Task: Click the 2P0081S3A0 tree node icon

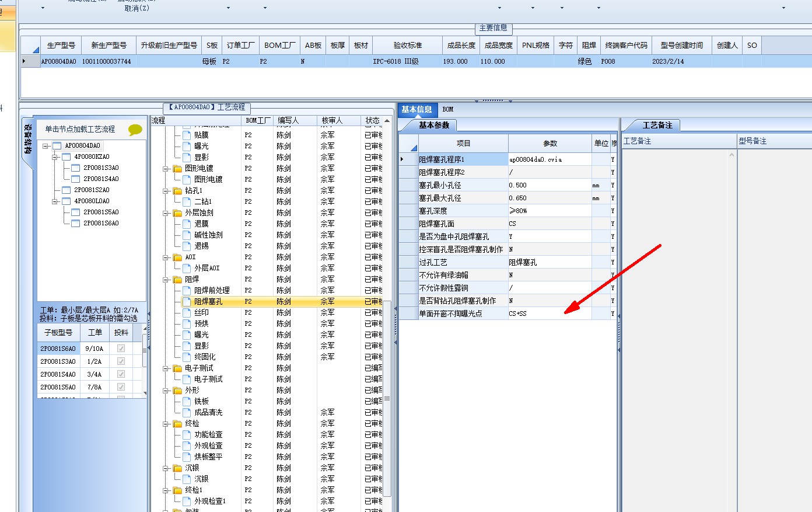Action: pos(75,168)
